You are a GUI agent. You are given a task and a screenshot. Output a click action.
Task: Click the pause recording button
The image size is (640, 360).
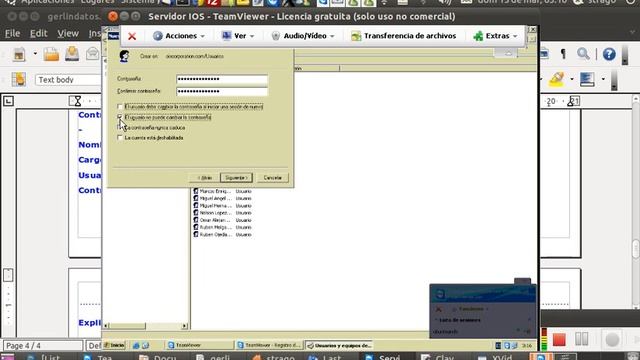tap(582, 339)
